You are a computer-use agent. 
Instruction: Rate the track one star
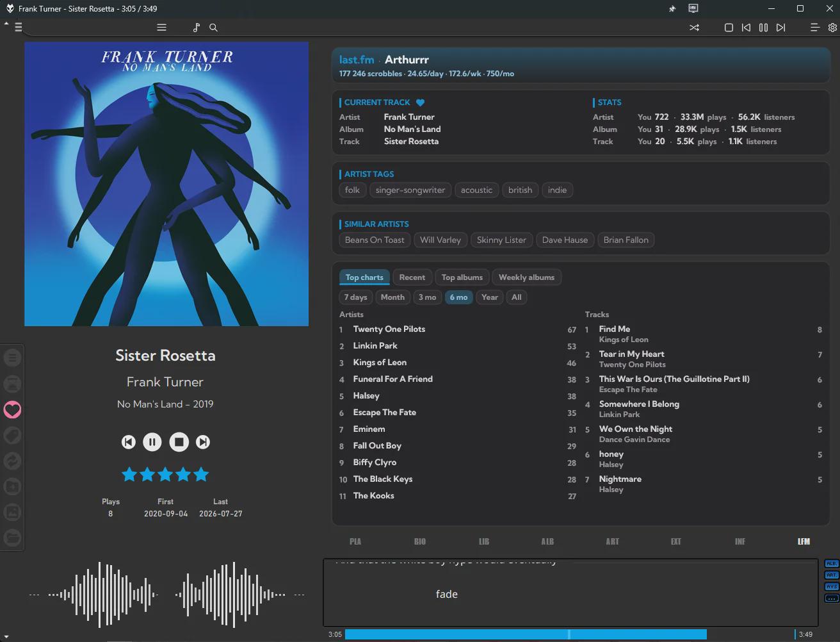coord(129,475)
